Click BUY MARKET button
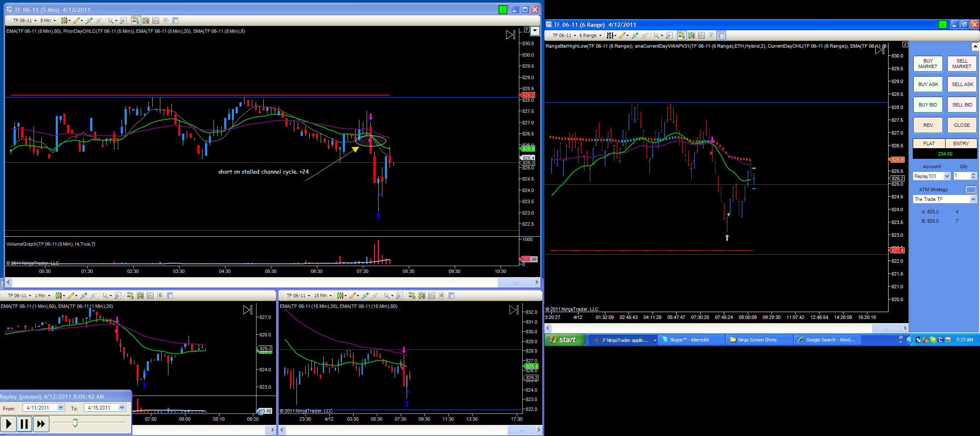 [x=928, y=64]
